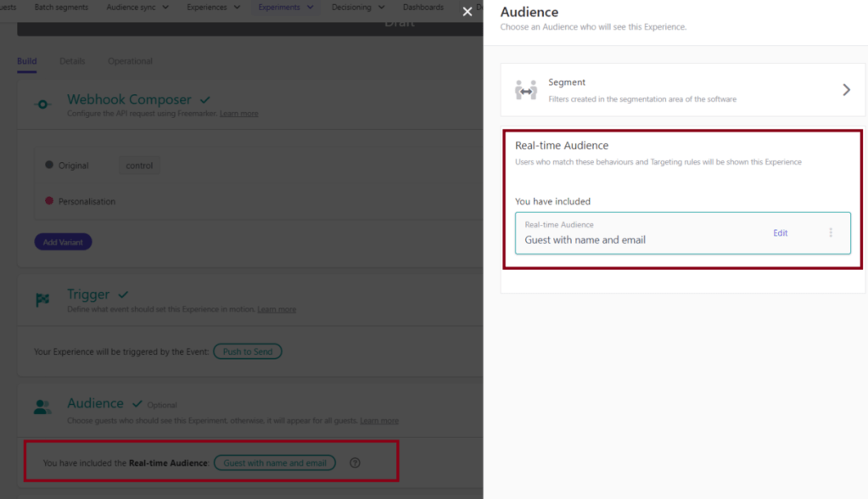This screenshot has width=868, height=499.
Task: Expand the Experiences menu
Action: 213,8
